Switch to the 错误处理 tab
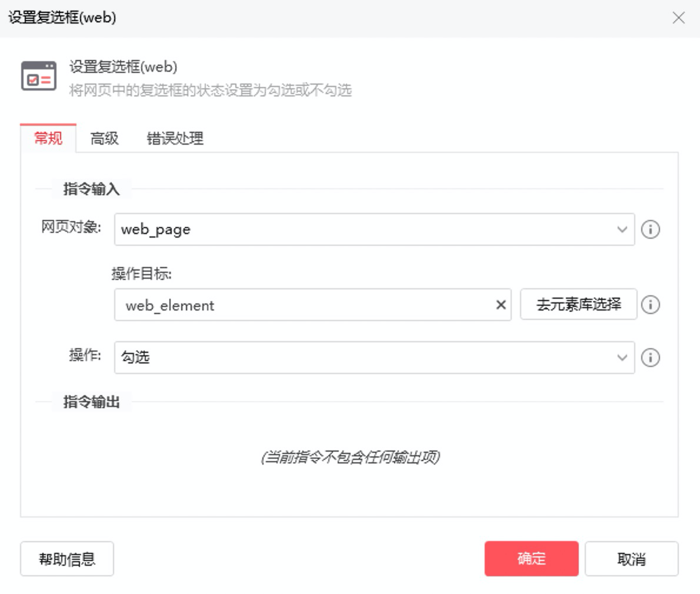The image size is (700, 594). pyautogui.click(x=175, y=138)
